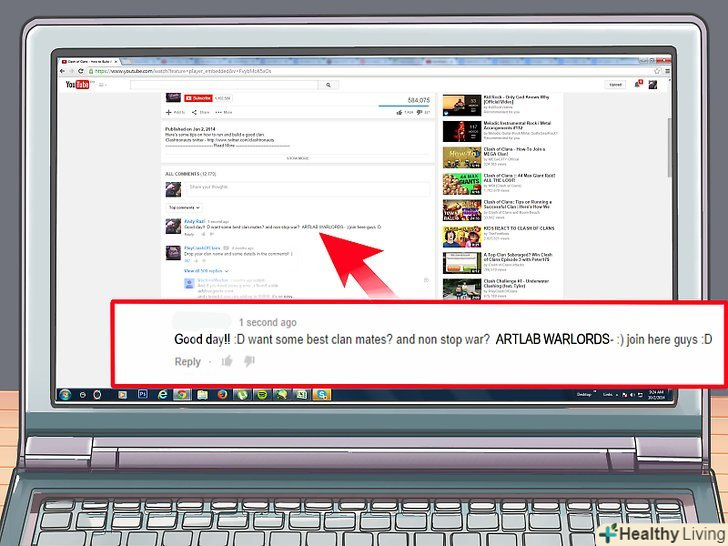The height and width of the screenshot is (546, 728).
Task: Open Photoshop from the taskbar
Action: pos(143,394)
